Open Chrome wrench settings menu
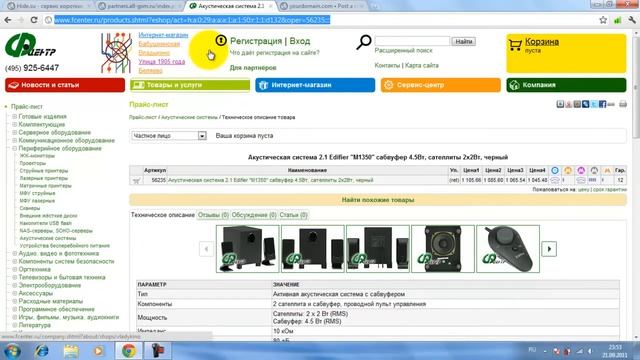 (x=632, y=20)
